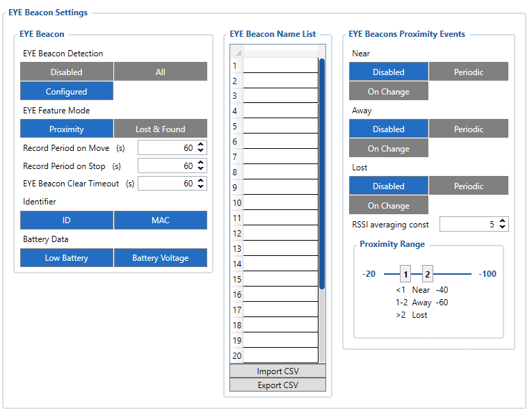Set Lost event to Periodic
The width and height of the screenshot is (532, 418).
468,186
